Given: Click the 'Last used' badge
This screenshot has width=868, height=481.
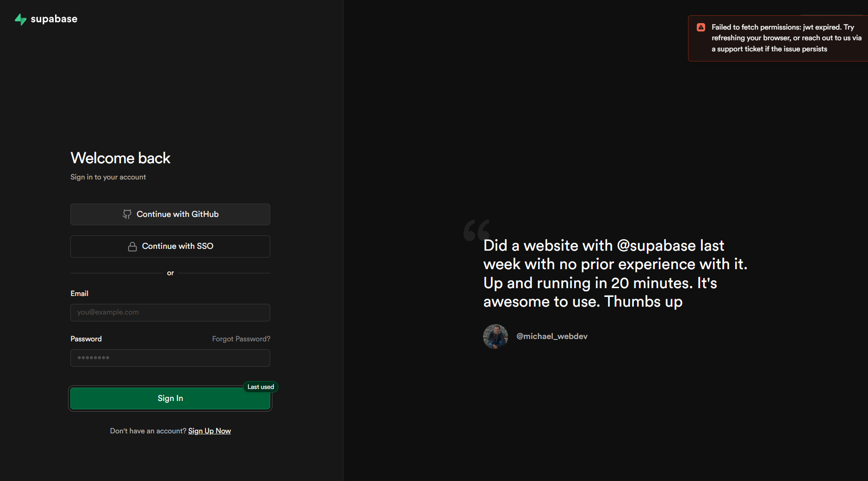Looking at the screenshot, I should (x=260, y=387).
